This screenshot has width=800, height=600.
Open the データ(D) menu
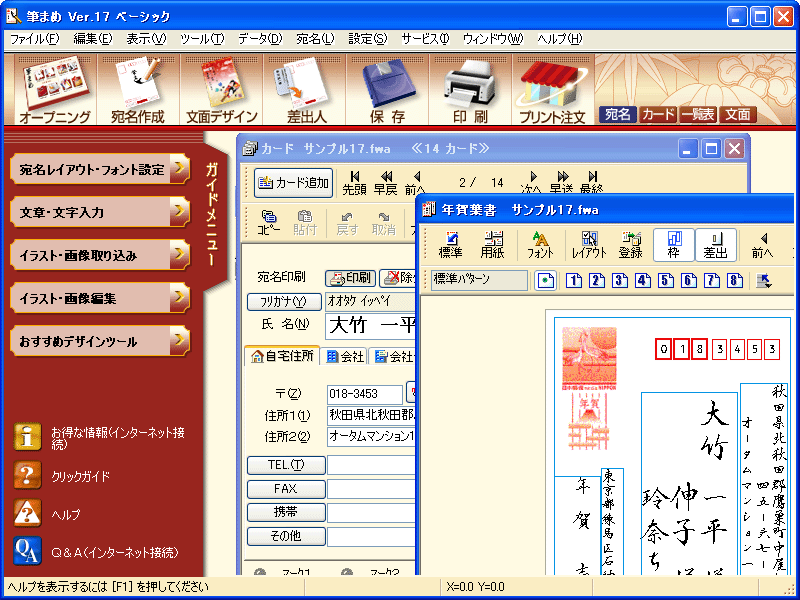coord(260,39)
